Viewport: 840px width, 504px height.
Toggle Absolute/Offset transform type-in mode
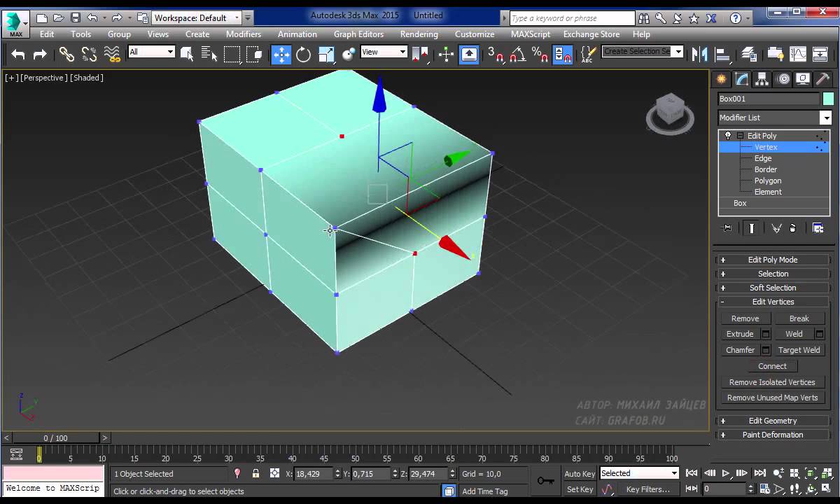point(274,474)
